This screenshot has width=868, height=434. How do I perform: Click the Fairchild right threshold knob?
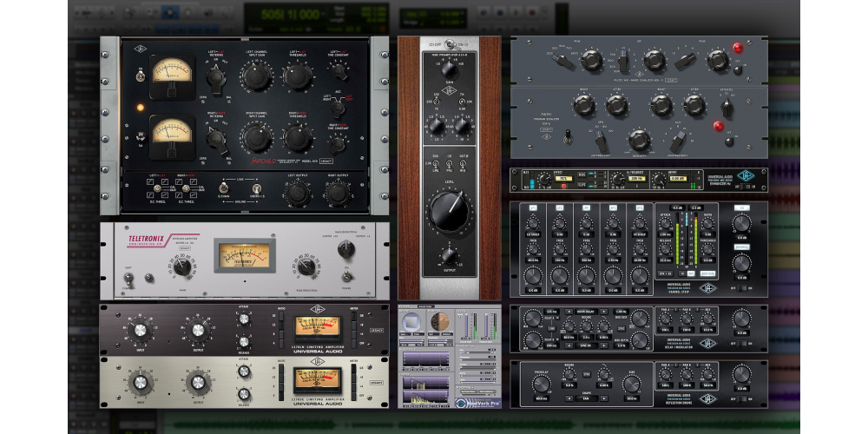tap(298, 138)
